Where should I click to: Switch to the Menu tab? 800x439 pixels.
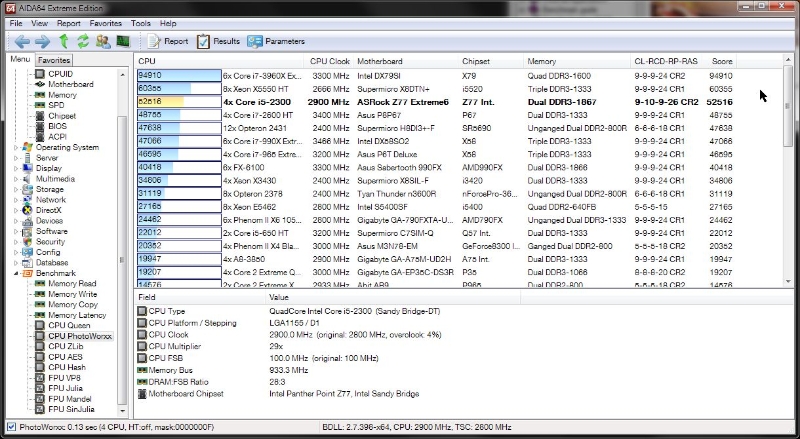20,59
